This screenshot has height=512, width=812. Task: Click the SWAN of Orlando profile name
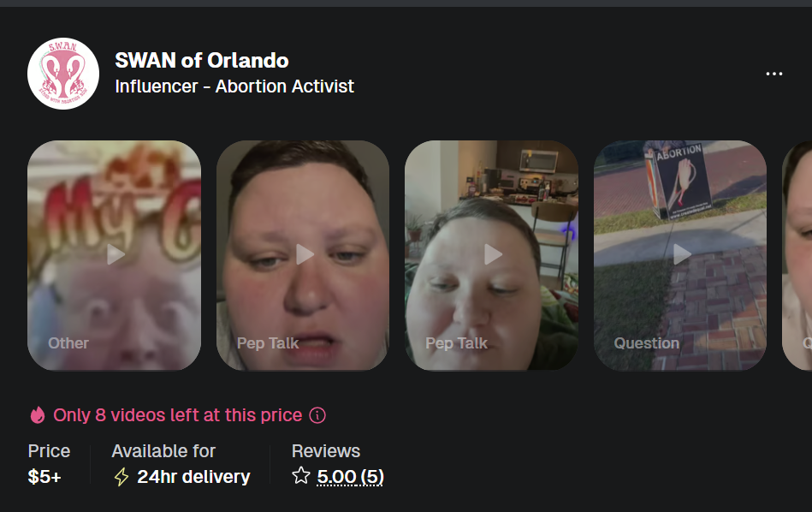pyautogui.click(x=201, y=61)
